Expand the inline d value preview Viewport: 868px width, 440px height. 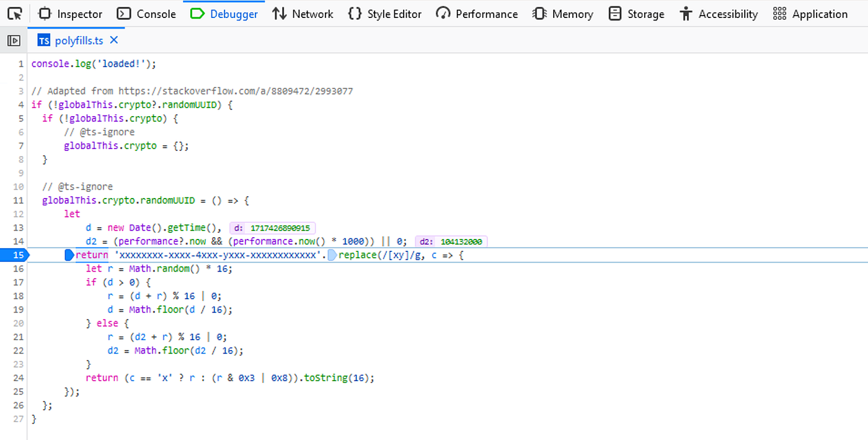(x=273, y=227)
